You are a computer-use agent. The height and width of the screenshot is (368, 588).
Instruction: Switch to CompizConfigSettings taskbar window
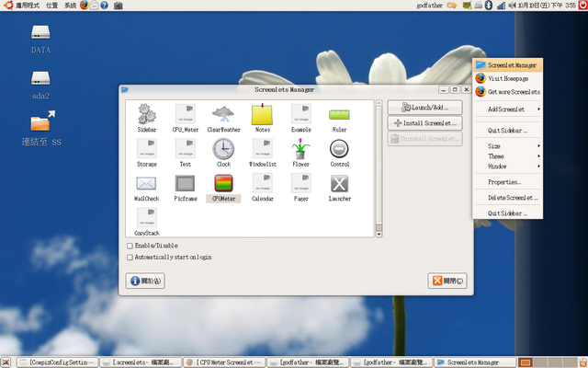click(x=57, y=362)
